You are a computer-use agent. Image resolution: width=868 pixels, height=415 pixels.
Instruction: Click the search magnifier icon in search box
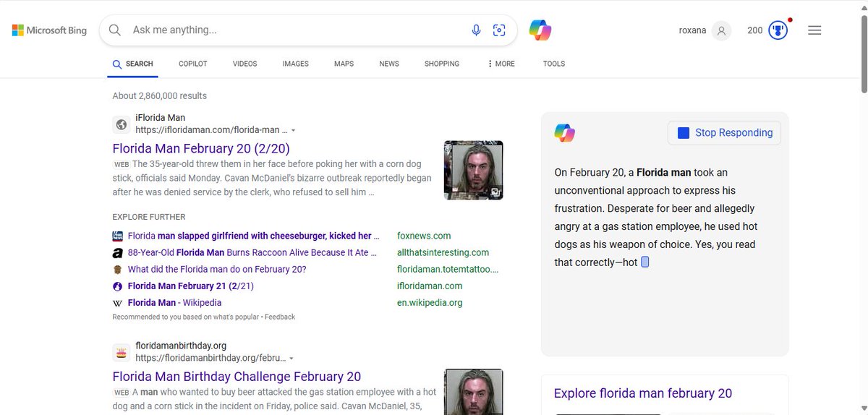tap(114, 30)
